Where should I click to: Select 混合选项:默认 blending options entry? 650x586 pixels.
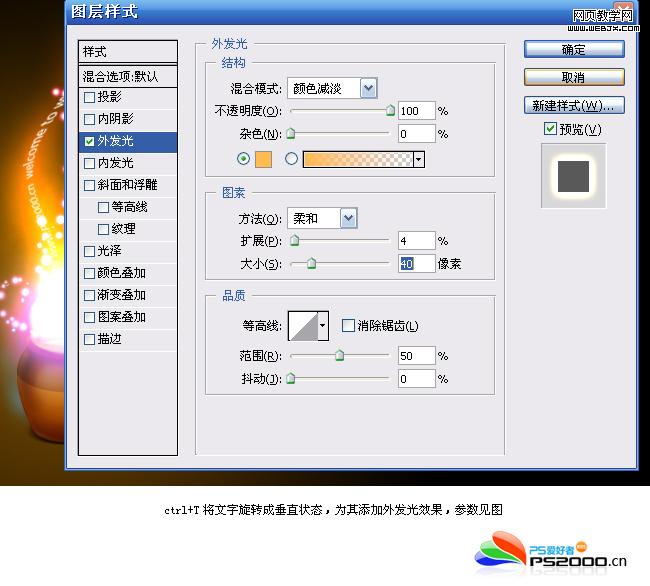click(128, 76)
